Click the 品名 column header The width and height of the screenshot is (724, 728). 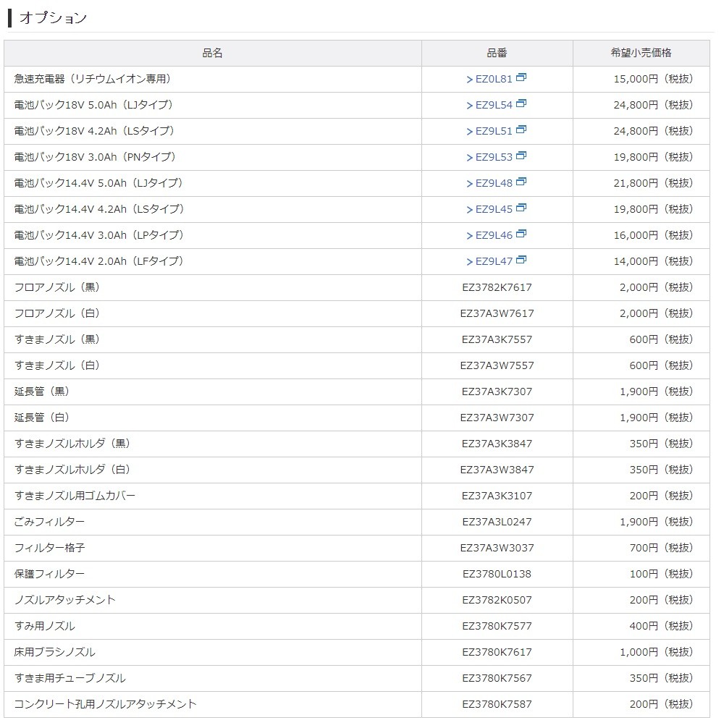(213, 53)
